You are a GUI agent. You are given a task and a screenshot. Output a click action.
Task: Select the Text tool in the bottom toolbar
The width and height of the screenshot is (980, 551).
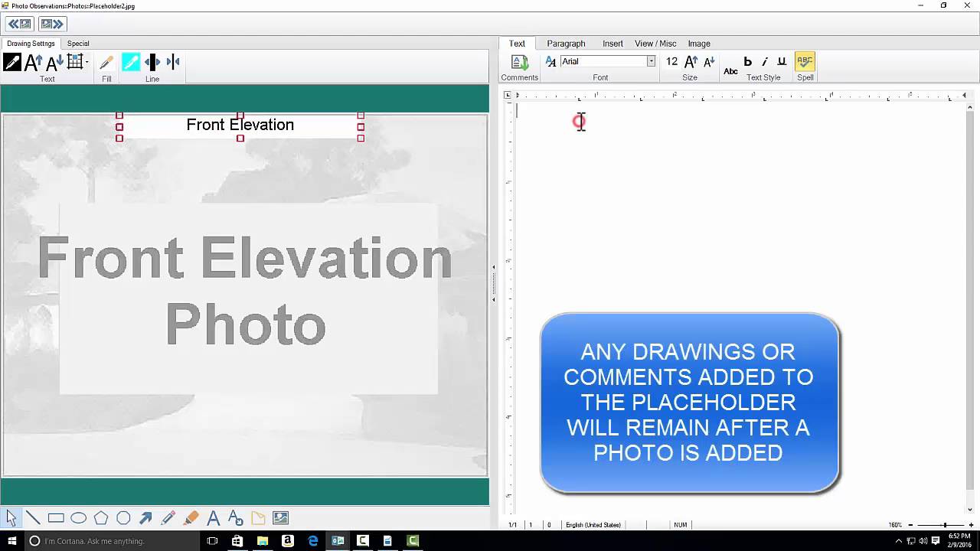pyautogui.click(x=214, y=518)
